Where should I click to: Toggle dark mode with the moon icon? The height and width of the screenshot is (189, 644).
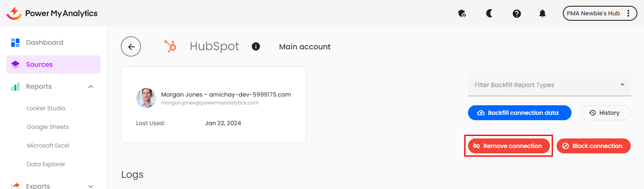[x=490, y=14]
